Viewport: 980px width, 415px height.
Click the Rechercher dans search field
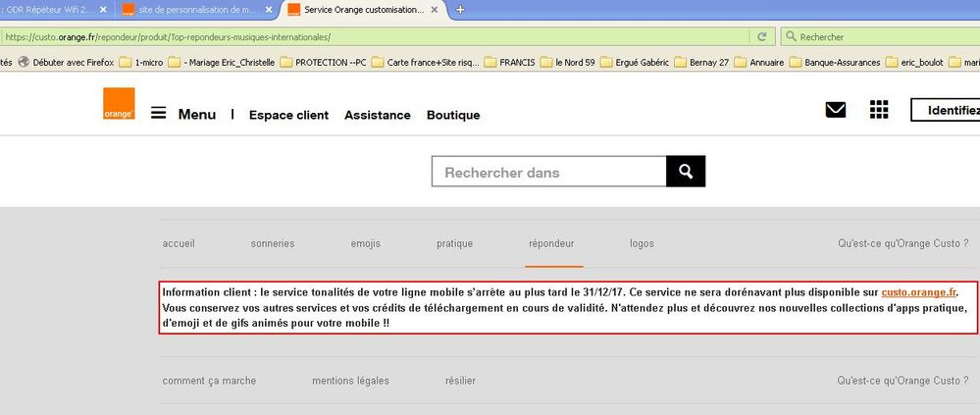pos(548,172)
